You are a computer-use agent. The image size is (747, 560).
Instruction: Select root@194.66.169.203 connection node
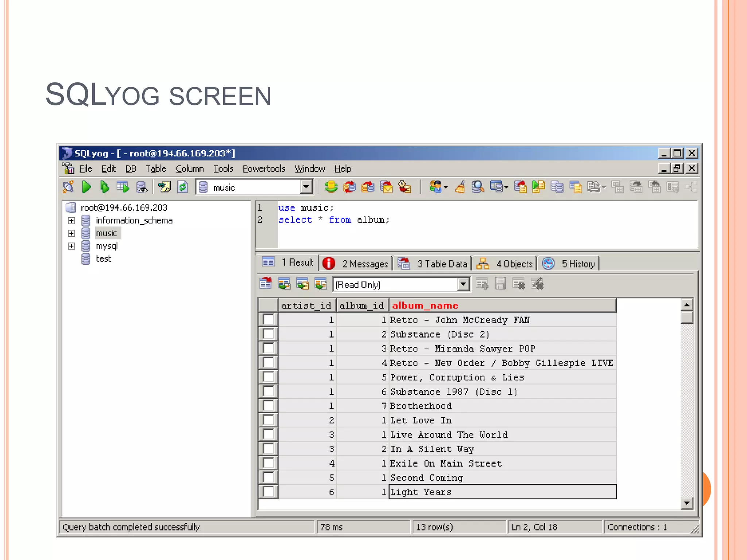(x=124, y=207)
